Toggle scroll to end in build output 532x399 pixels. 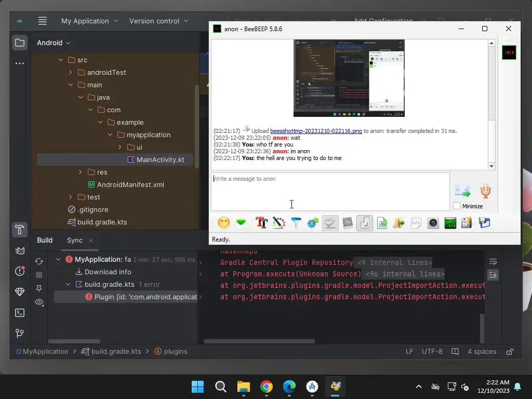[x=493, y=274]
